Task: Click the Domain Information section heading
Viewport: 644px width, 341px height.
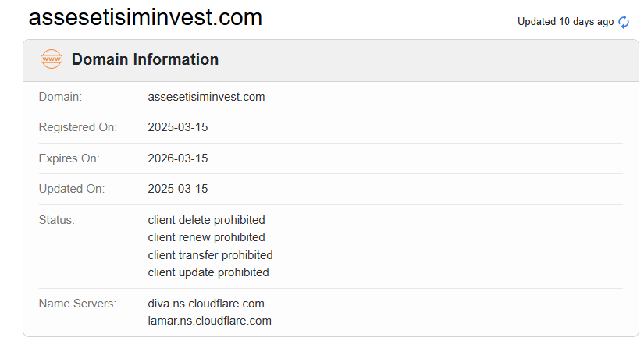Action: pyautogui.click(x=145, y=59)
